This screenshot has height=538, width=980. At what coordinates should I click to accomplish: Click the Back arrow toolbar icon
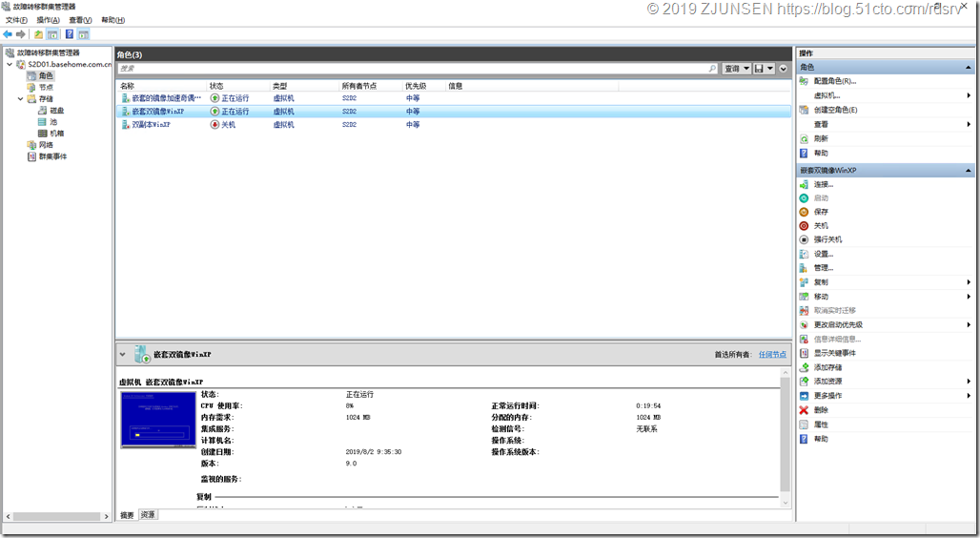pyautogui.click(x=8, y=34)
